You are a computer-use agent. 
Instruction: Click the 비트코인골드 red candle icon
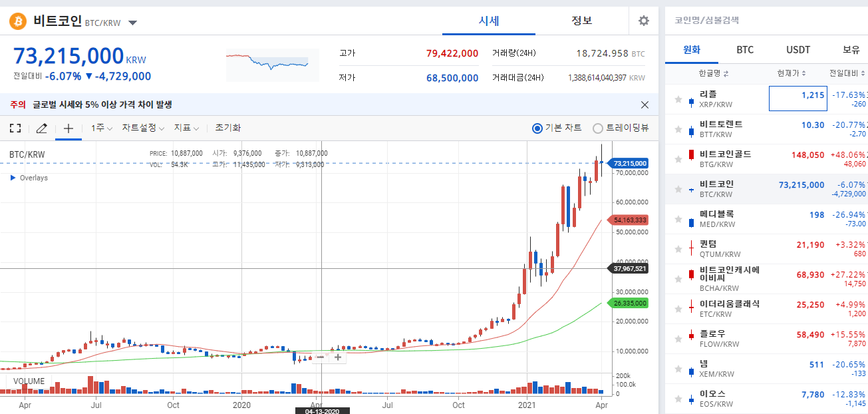pos(692,156)
